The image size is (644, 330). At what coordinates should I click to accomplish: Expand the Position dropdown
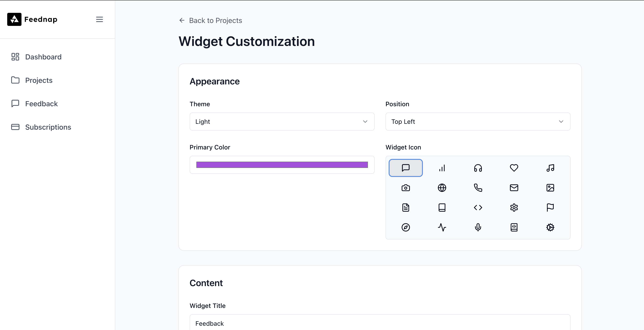[x=478, y=122]
